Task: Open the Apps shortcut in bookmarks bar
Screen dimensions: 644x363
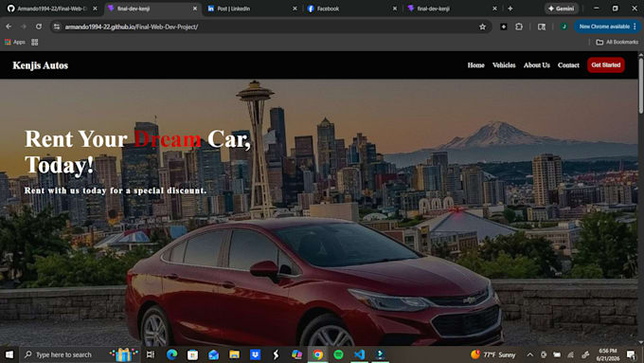Action: (15, 42)
